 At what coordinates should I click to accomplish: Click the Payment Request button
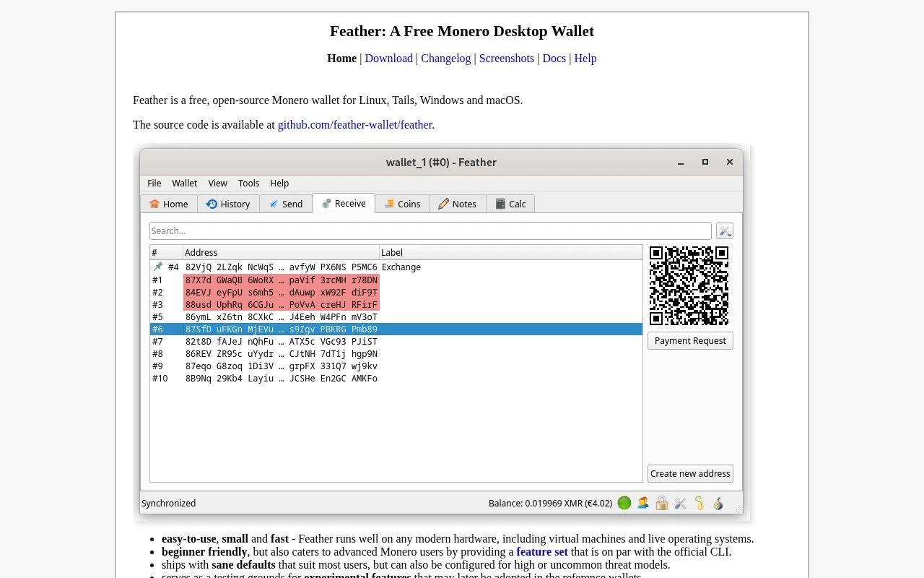[x=690, y=340]
